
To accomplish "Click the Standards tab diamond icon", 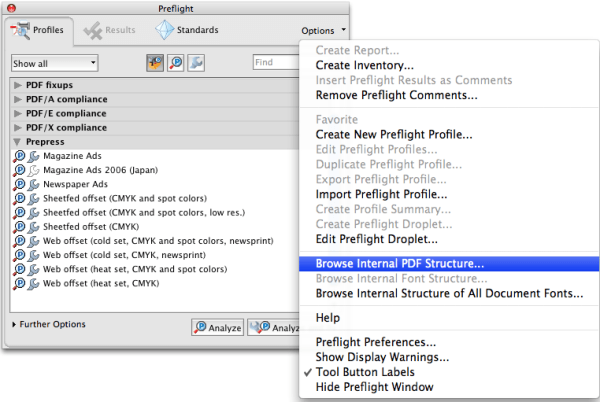I will coord(165,30).
